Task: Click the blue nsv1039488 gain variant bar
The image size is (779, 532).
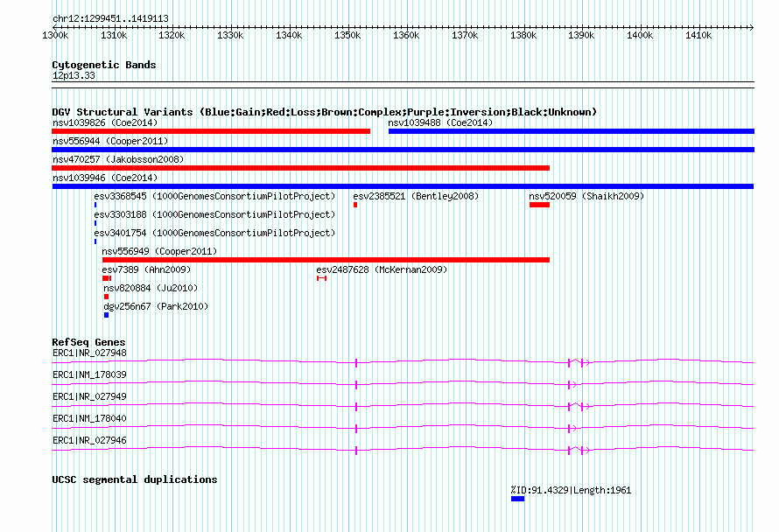Action: [572, 131]
